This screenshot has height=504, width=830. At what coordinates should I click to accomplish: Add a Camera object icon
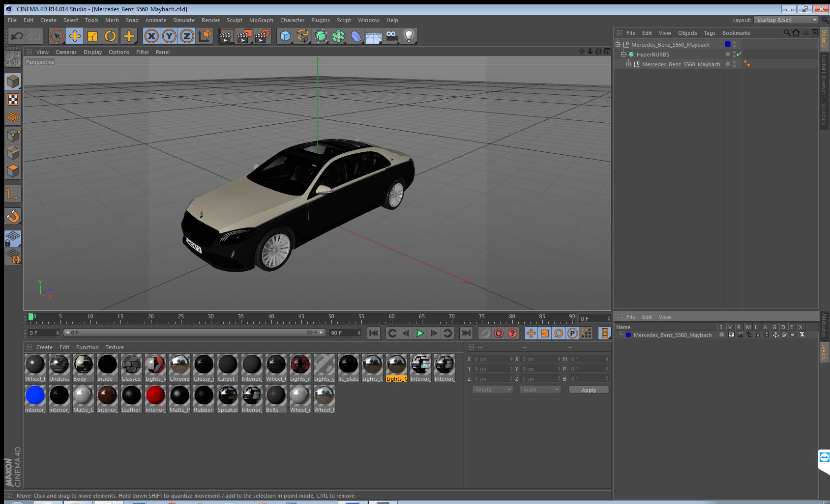pyautogui.click(x=391, y=36)
